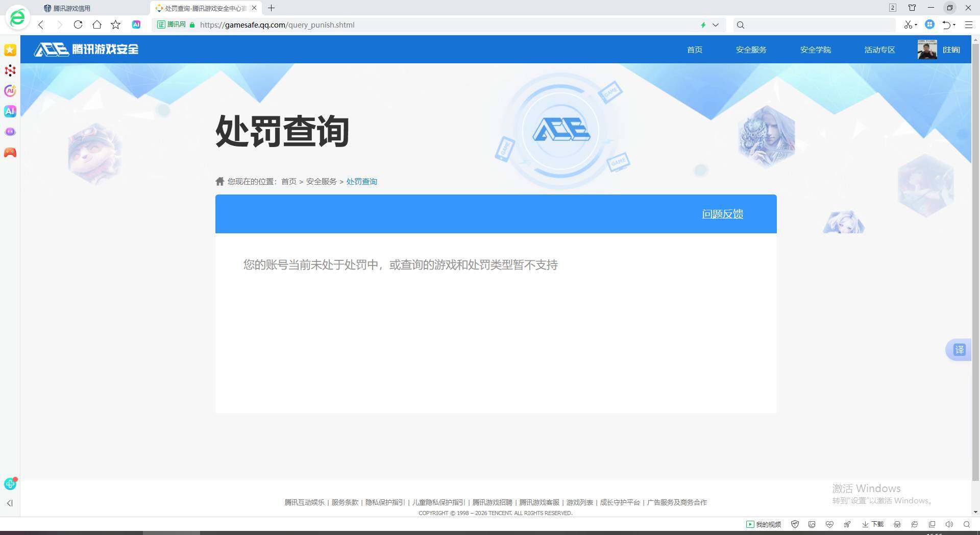Open the 腾讯游戏客服 footer link
The image size is (980, 535).
click(x=540, y=502)
